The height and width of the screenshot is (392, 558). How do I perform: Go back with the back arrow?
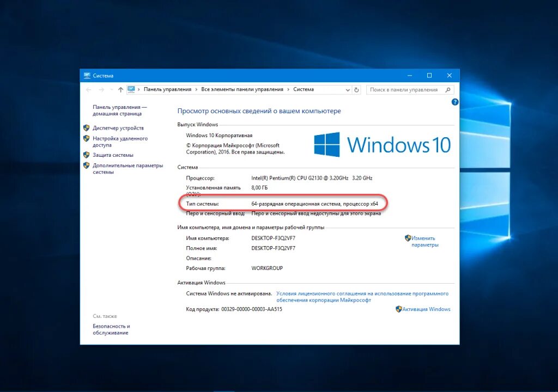pos(89,90)
